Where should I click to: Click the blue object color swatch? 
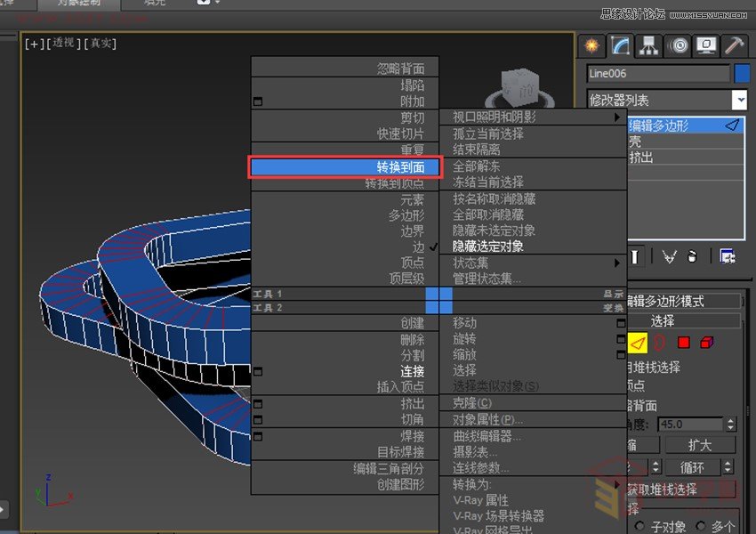742,74
